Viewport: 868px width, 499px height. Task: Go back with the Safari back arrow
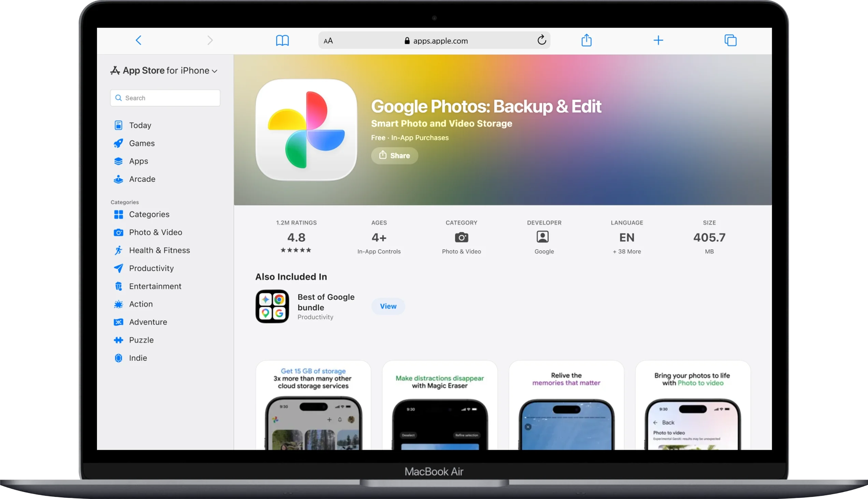pyautogui.click(x=139, y=40)
